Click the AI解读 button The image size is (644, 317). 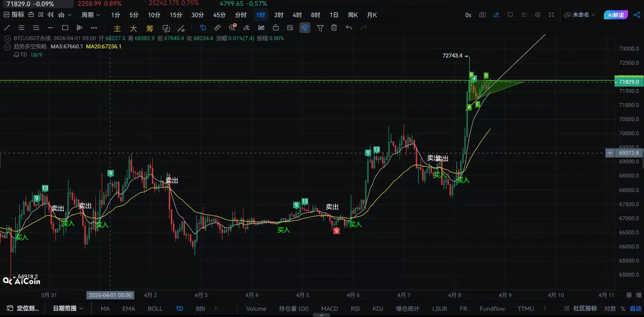coord(616,15)
